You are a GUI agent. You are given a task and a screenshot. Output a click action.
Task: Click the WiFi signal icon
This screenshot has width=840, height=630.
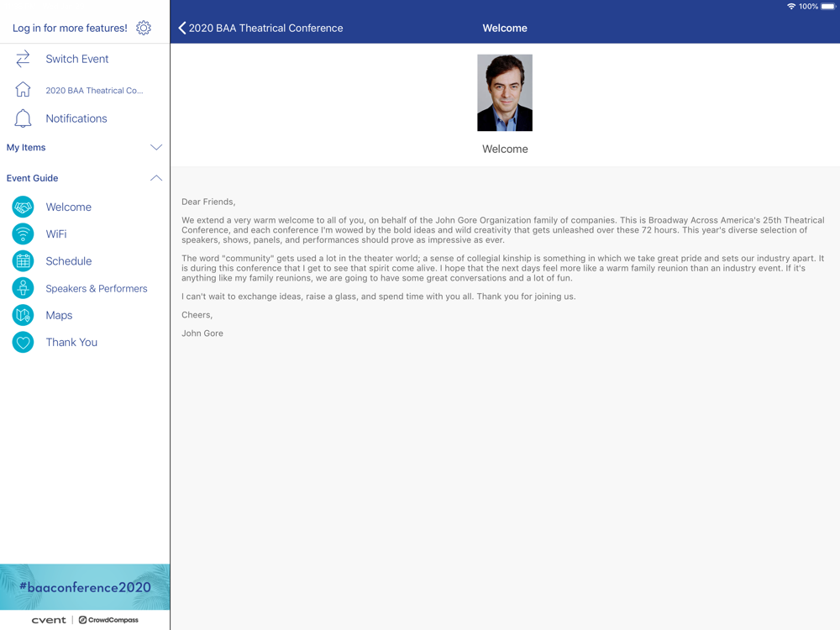(x=23, y=234)
